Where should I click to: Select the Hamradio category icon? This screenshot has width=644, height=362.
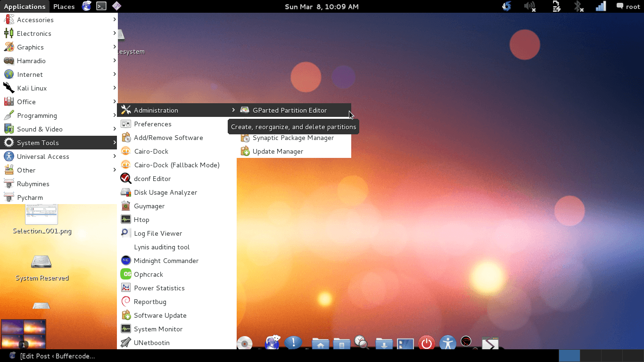(9, 61)
